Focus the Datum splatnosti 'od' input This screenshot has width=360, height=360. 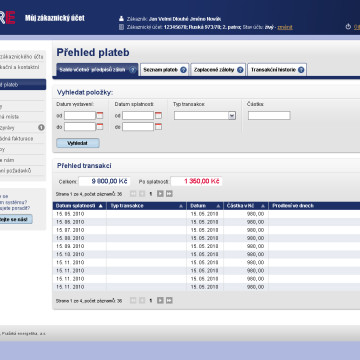click(138, 116)
